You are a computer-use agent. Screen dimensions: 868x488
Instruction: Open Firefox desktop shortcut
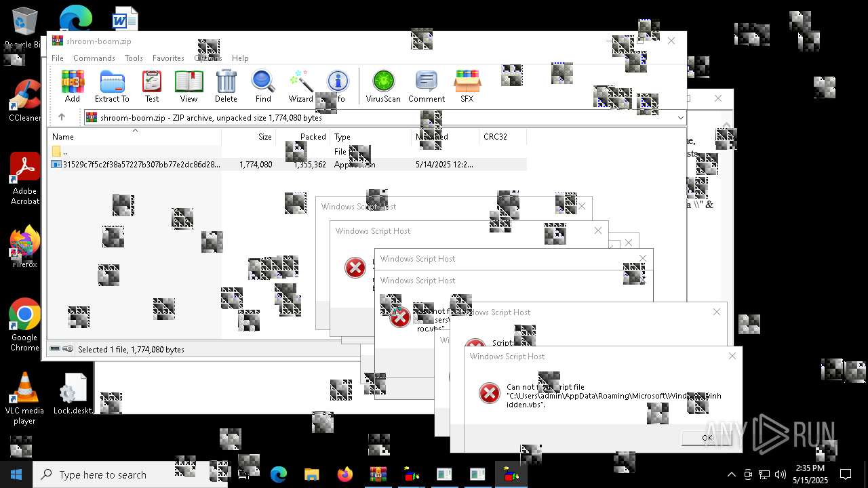pos(24,247)
